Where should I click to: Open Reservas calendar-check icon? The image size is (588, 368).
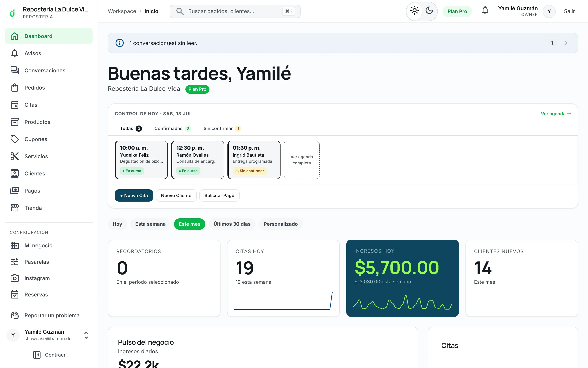tap(14, 294)
